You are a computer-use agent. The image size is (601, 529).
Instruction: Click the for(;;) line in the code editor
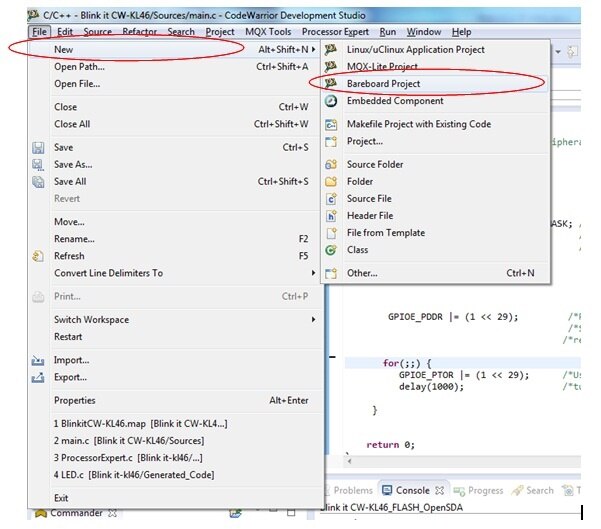(463, 363)
